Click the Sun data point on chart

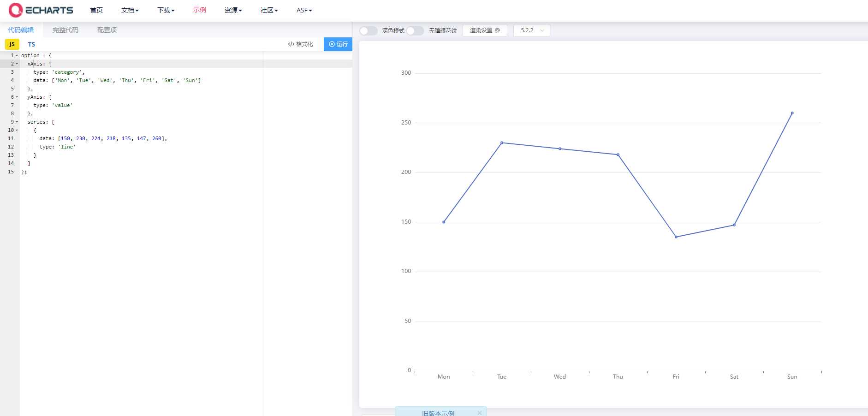792,113
